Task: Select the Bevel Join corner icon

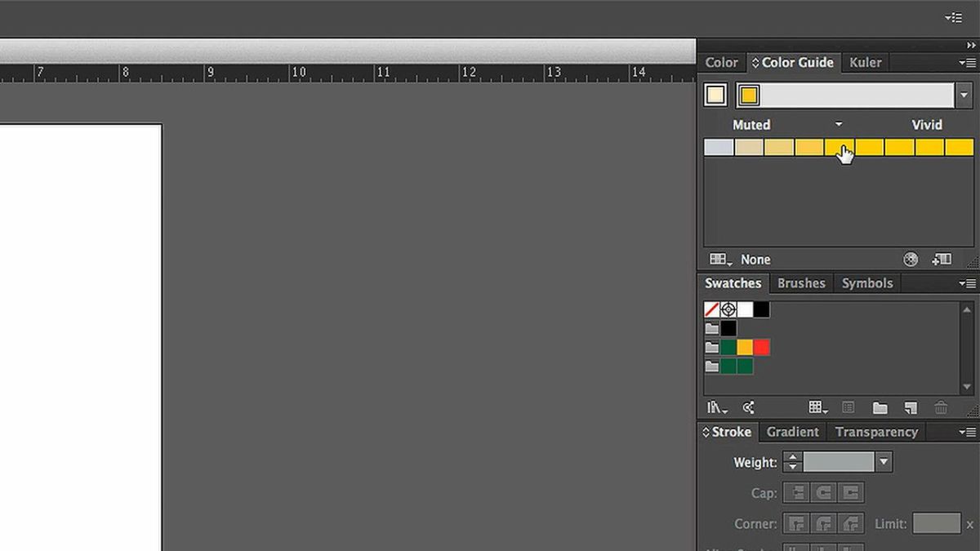Action: [851, 523]
